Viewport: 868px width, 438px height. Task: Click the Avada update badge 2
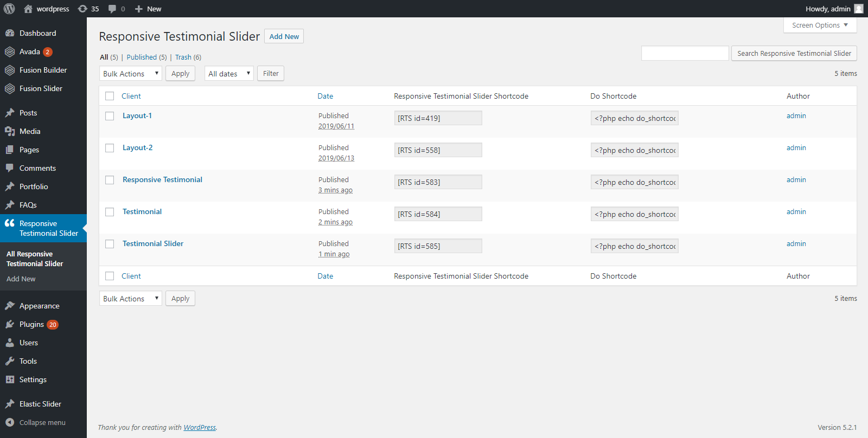click(48, 52)
